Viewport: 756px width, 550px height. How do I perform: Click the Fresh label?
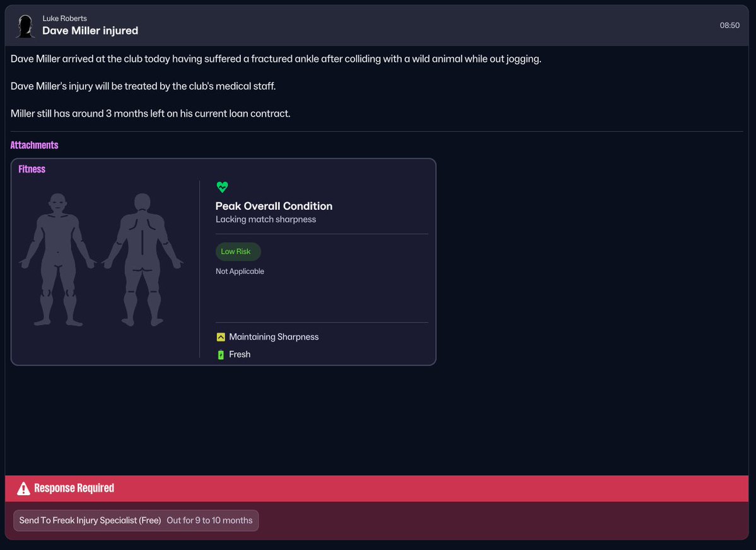pyautogui.click(x=240, y=355)
